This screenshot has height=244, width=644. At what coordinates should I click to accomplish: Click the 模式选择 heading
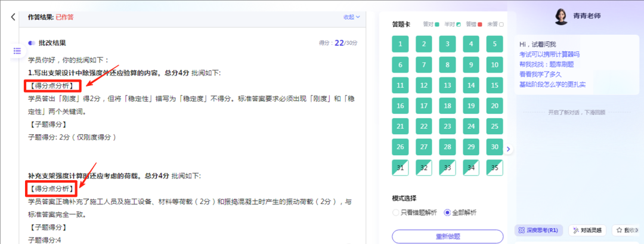[404, 199]
